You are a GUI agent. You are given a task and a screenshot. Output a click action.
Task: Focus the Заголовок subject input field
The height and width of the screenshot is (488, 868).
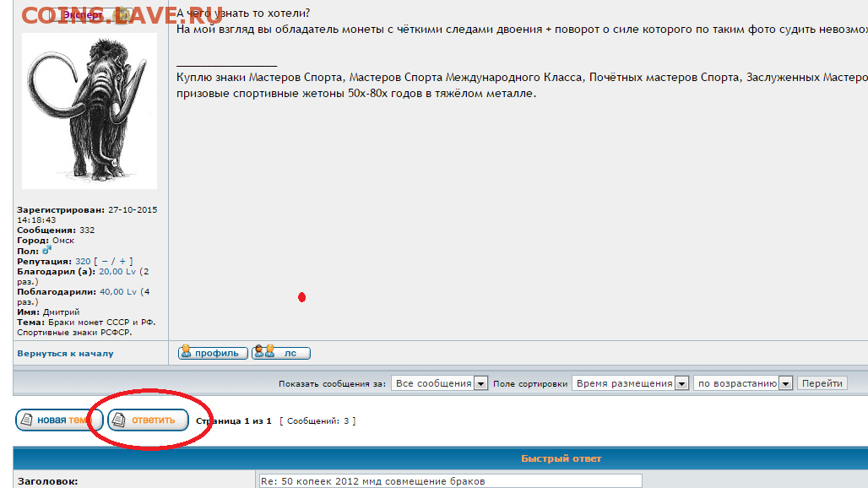451,480
